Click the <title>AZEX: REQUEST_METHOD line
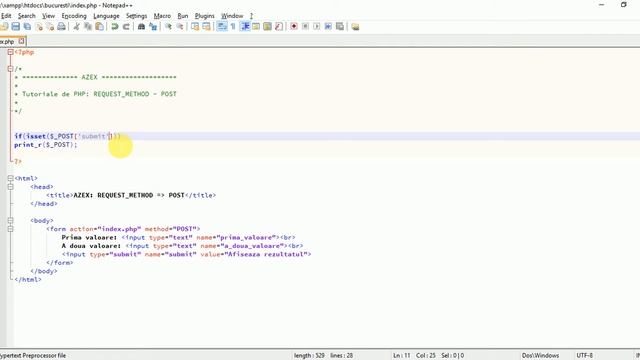 coord(131,196)
